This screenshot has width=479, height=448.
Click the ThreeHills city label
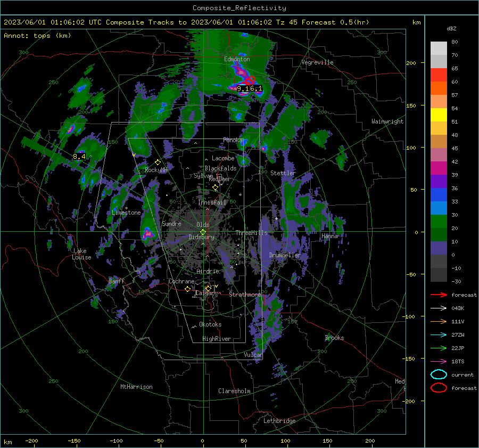(x=251, y=233)
